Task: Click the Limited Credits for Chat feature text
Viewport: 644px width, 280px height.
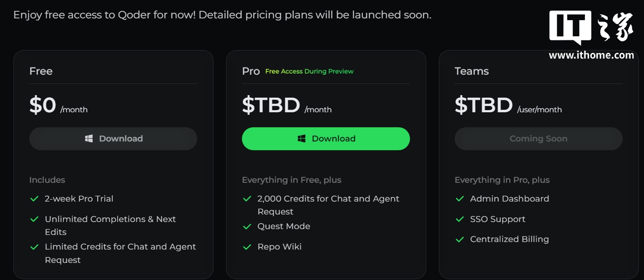Action: pos(120,247)
